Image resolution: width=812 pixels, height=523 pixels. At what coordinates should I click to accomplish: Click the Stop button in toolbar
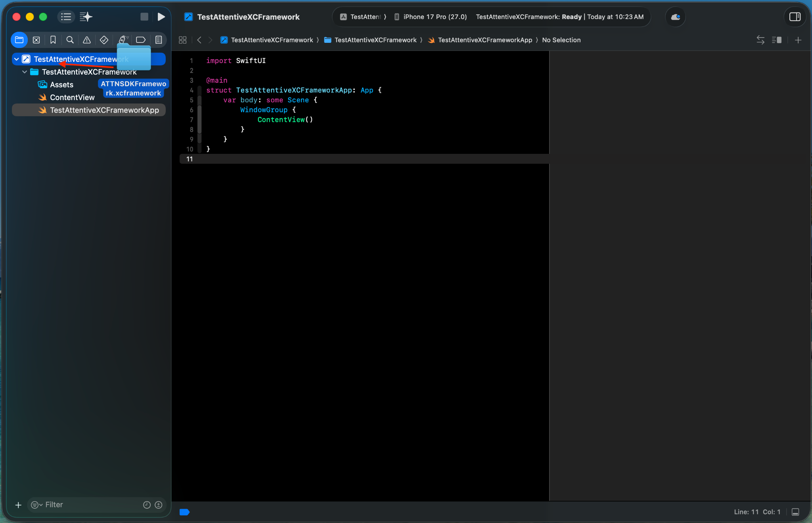coord(144,17)
